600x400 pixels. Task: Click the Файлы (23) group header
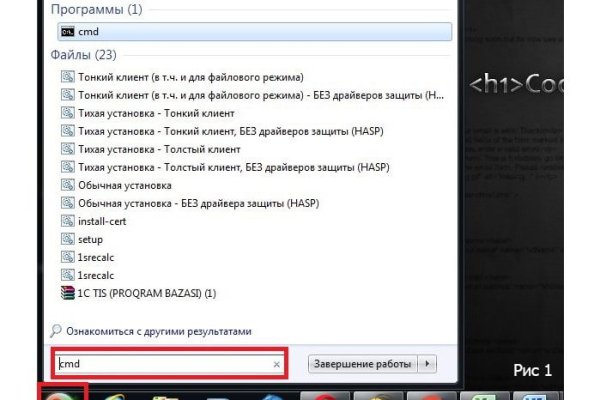pyautogui.click(x=83, y=55)
